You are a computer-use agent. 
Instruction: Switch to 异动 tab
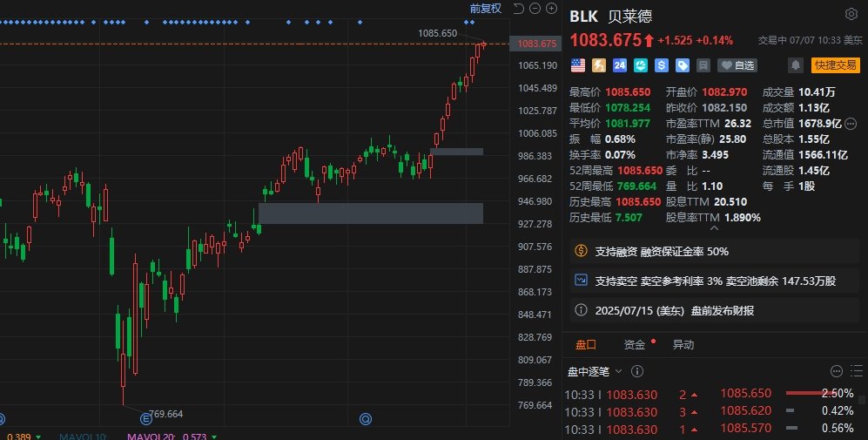(683, 345)
